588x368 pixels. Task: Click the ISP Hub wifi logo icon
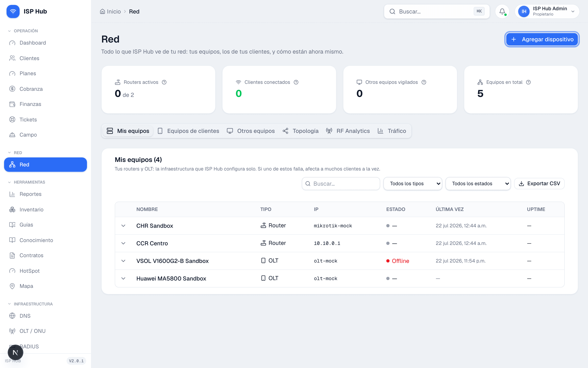(13, 11)
